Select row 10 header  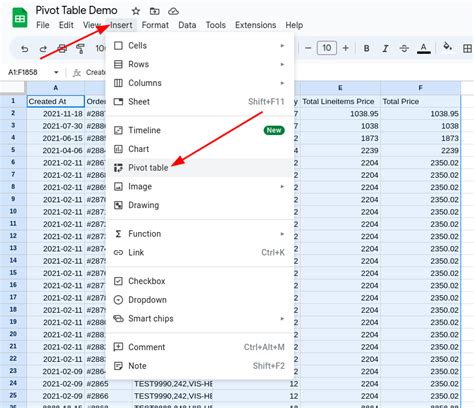point(13,211)
